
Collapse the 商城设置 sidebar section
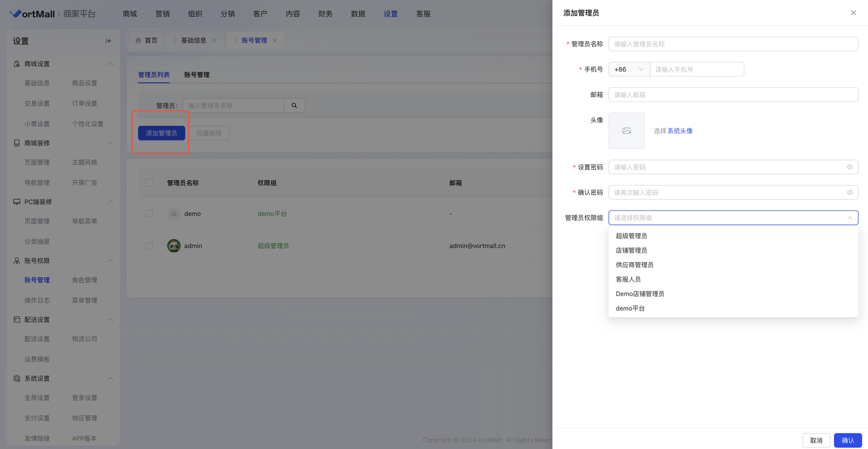coord(110,64)
